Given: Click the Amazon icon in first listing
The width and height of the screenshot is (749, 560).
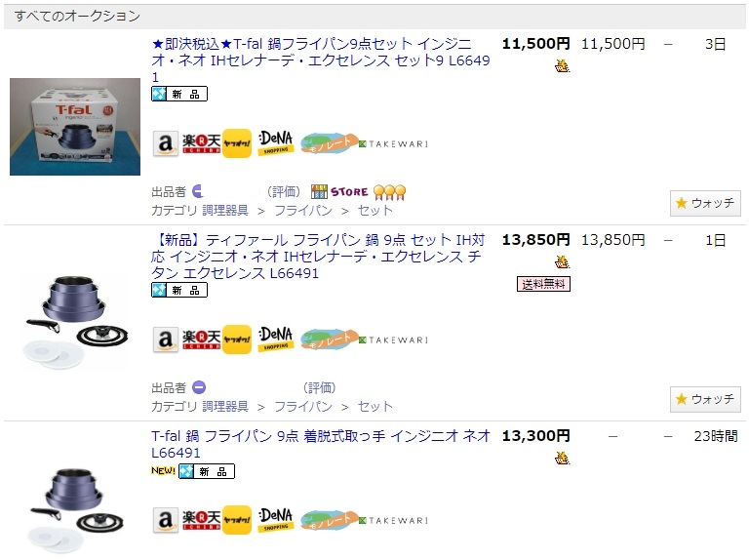Looking at the screenshot, I should tap(165, 142).
